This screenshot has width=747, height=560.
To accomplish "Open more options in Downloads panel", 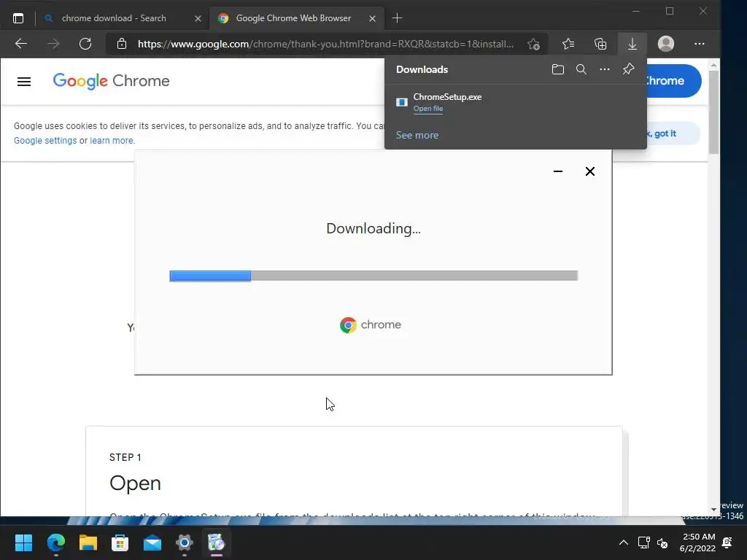I will (x=605, y=69).
